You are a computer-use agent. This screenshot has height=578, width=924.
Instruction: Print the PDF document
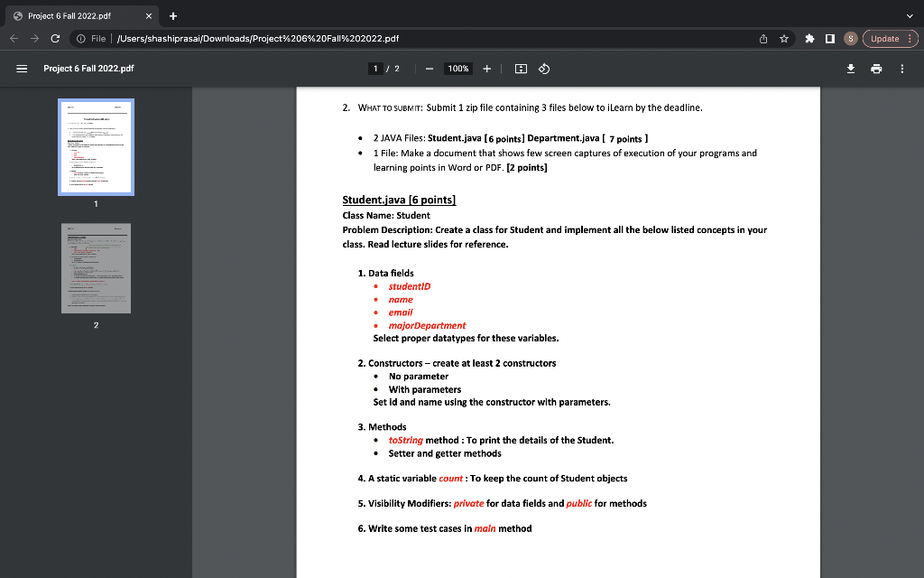875,68
